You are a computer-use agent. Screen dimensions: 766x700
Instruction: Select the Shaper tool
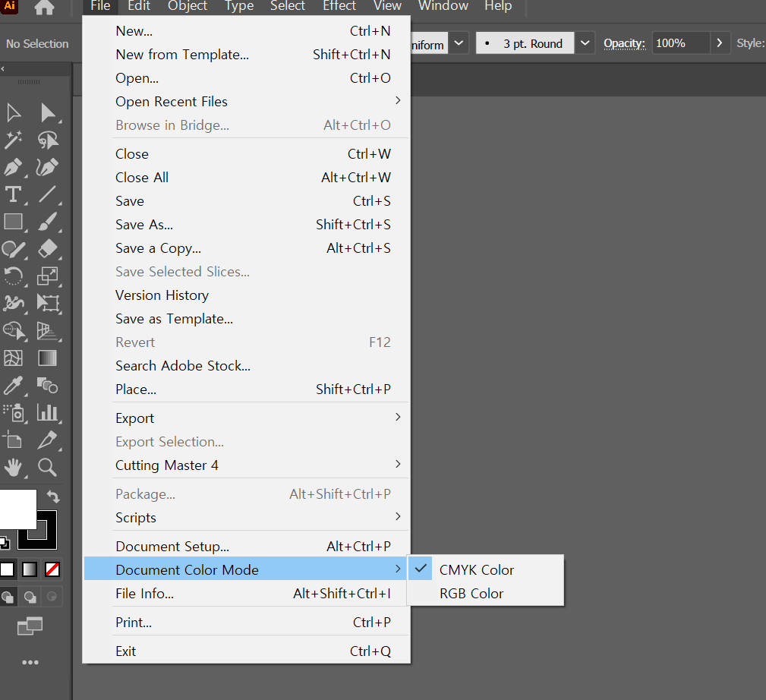(x=14, y=249)
